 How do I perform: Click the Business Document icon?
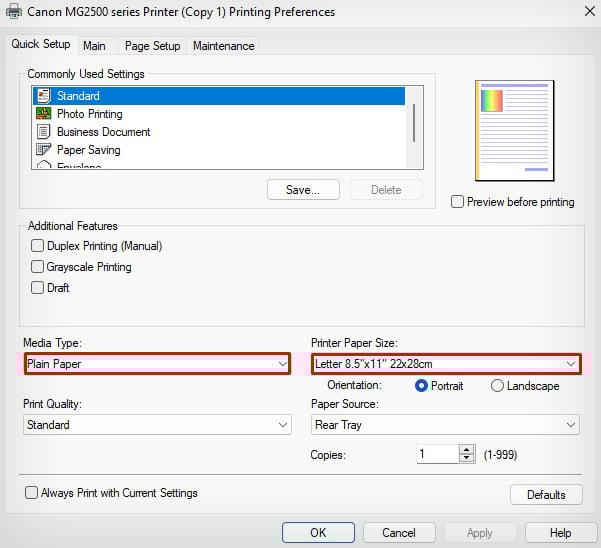click(x=43, y=131)
